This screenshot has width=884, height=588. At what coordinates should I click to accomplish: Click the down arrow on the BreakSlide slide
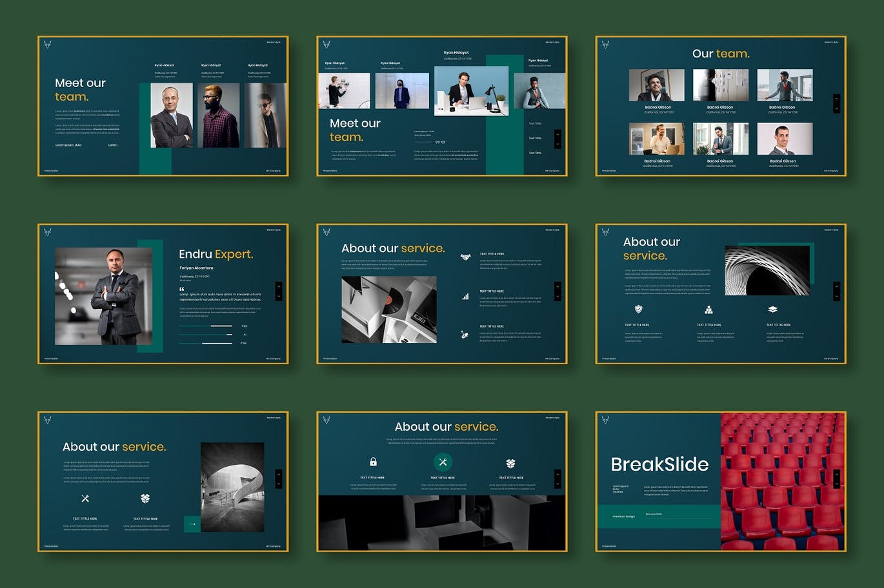836,484
